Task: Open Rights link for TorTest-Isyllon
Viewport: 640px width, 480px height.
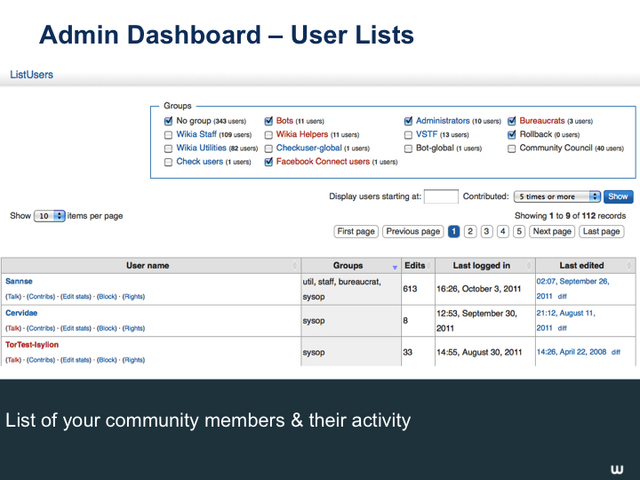Action: [133, 360]
